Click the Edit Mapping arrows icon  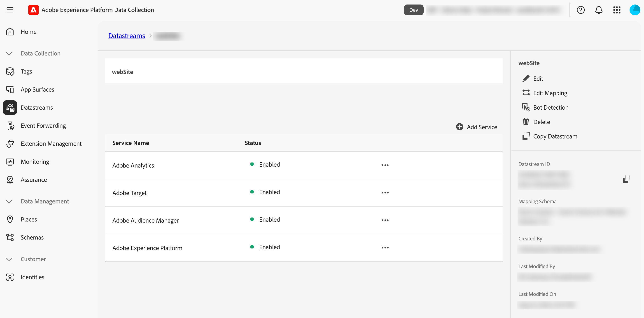(x=526, y=93)
